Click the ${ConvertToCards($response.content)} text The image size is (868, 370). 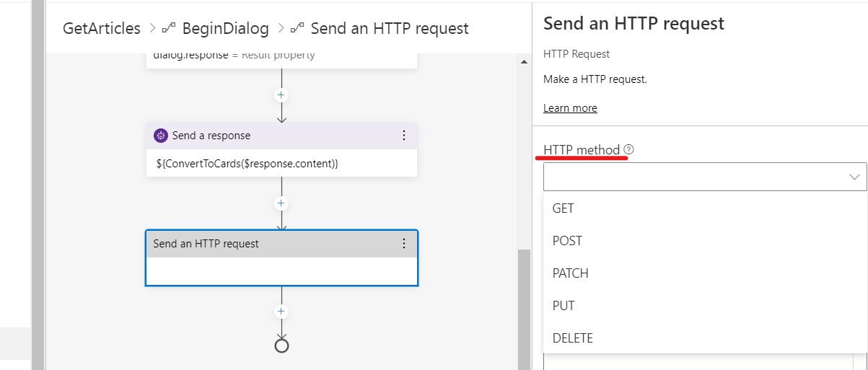point(247,164)
